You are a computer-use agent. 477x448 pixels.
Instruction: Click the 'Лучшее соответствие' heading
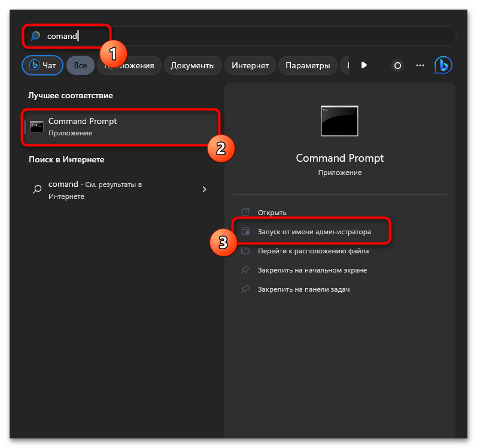71,96
